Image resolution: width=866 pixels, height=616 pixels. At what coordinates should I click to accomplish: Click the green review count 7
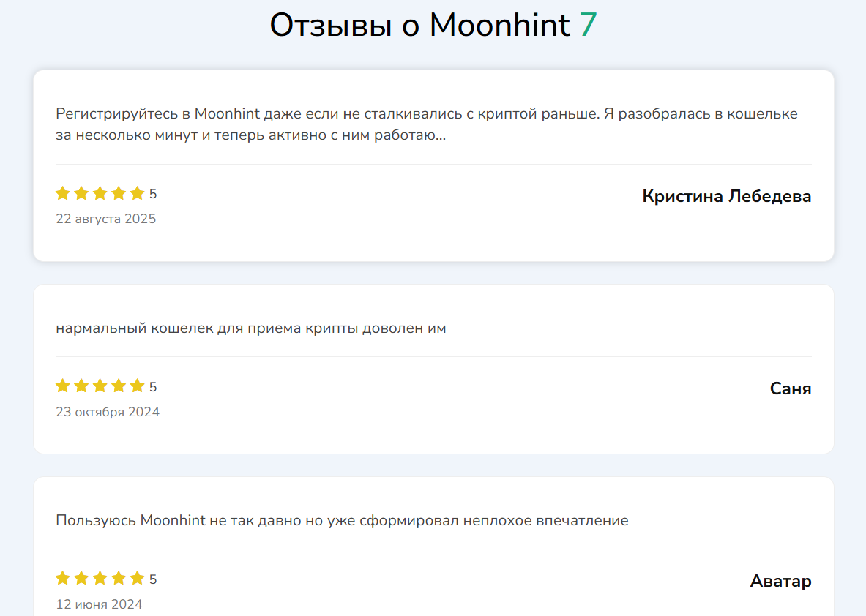point(589,26)
